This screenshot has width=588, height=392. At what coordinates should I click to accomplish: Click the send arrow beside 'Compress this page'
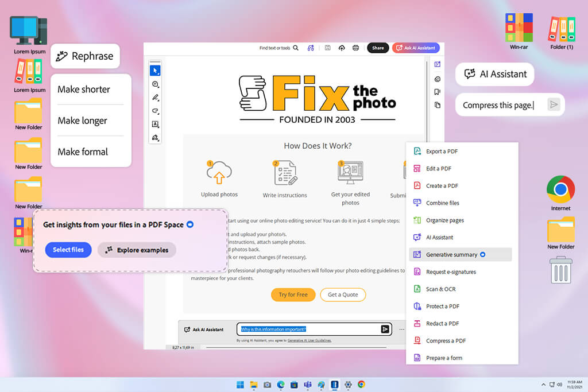[x=554, y=104]
